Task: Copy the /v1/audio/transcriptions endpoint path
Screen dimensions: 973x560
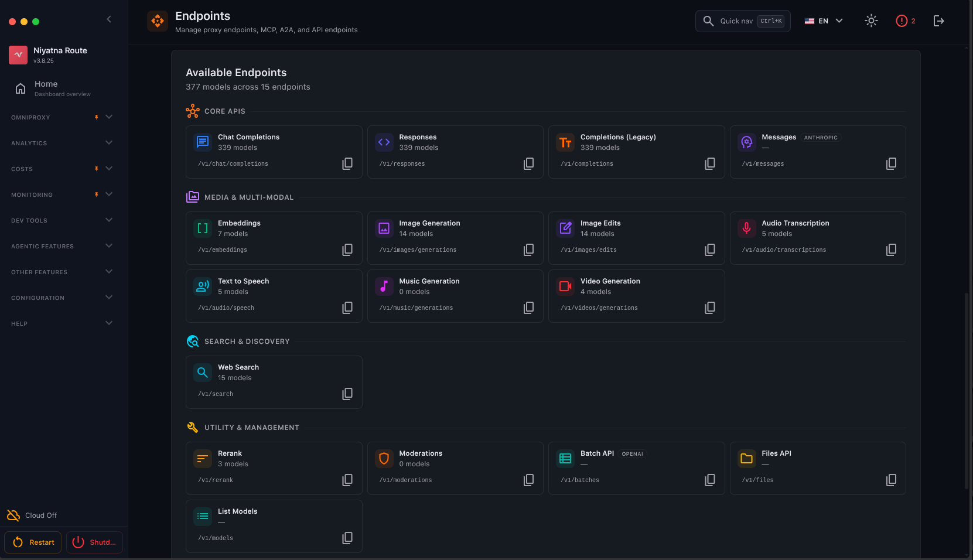Action: click(891, 250)
